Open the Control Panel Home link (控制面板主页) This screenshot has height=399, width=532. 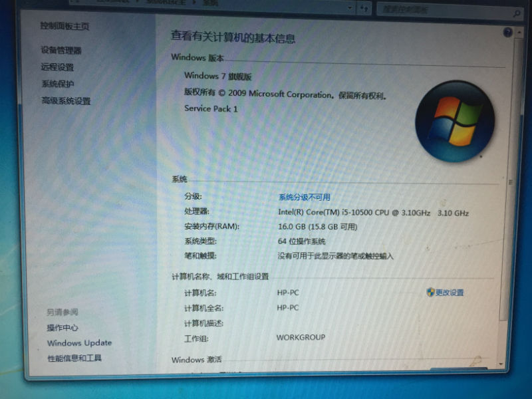pos(65,26)
